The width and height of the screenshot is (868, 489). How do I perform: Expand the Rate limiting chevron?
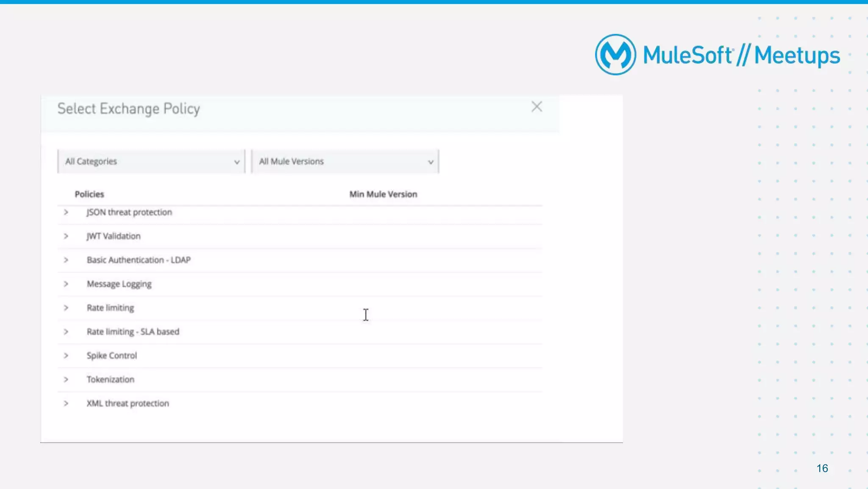pos(66,307)
